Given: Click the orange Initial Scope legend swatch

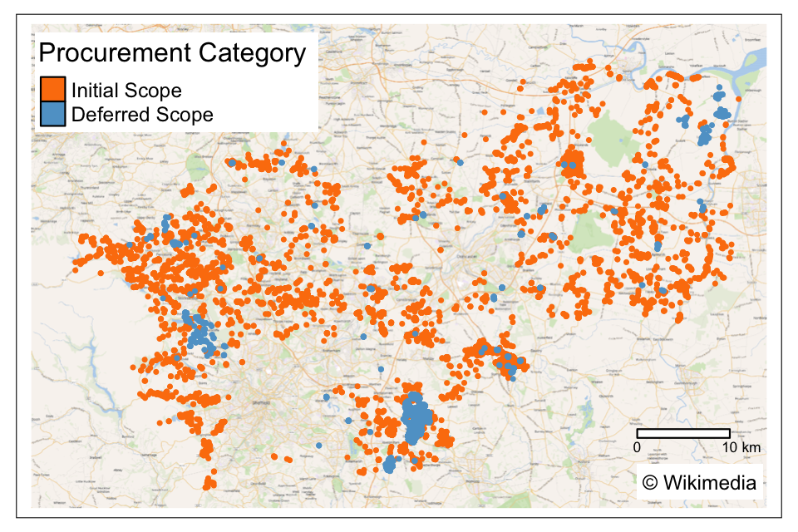Looking at the screenshot, I should click(52, 91).
